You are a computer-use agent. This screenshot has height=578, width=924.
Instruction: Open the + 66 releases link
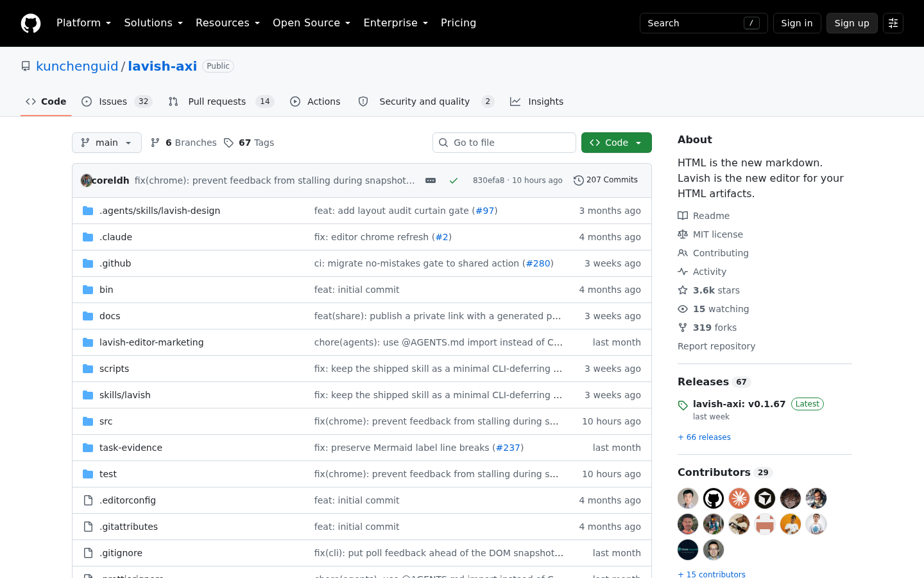click(x=704, y=437)
